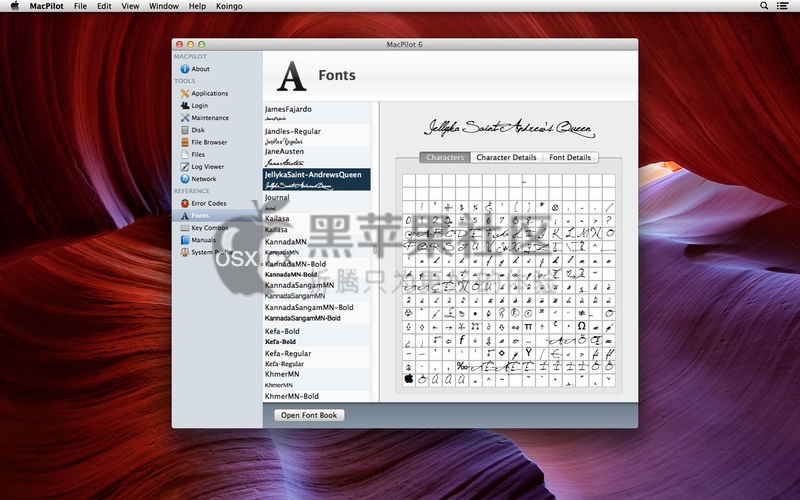Select the KannadaMN-Bold font row
The height and width of the screenshot is (500, 800).
316,268
